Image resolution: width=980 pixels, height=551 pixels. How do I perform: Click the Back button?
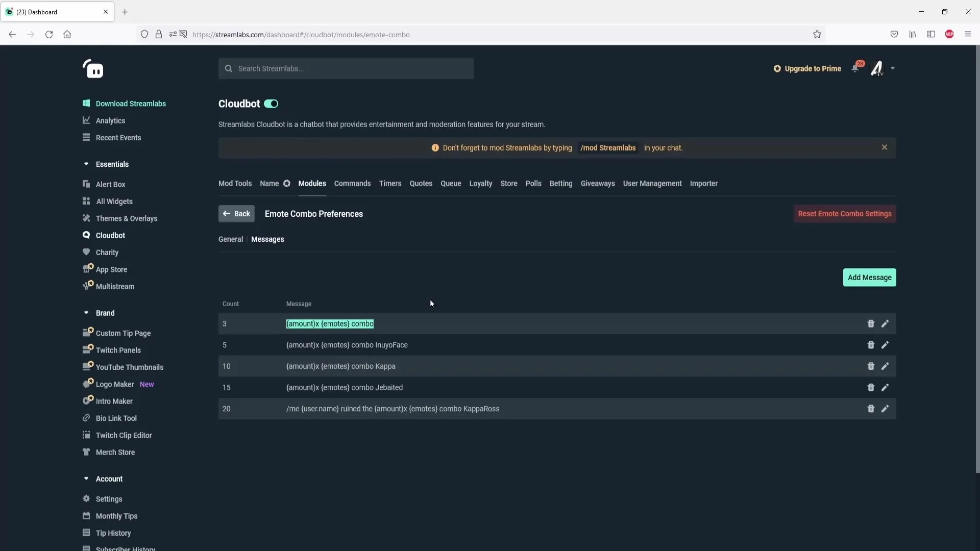point(236,214)
